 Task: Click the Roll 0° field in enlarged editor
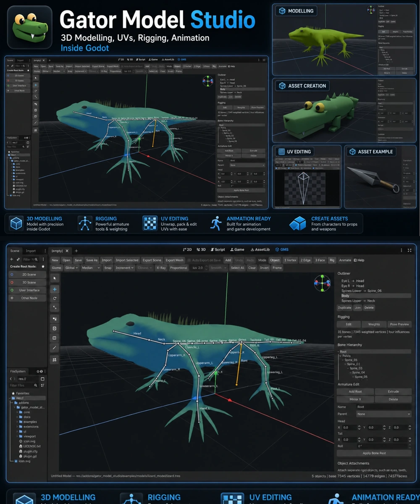pos(383,446)
